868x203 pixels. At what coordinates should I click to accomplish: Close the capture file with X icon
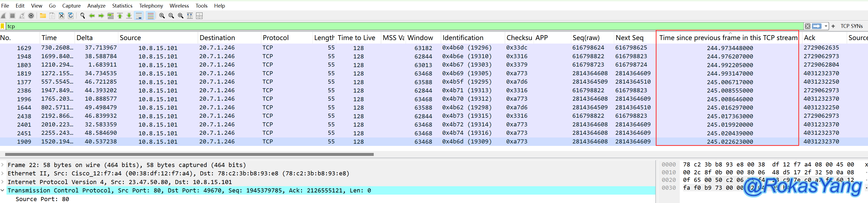(61, 15)
